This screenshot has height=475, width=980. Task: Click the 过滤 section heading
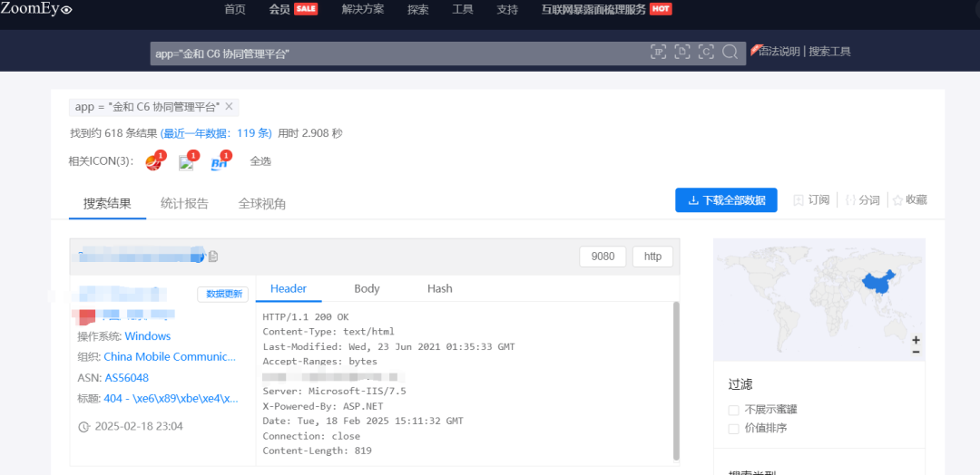pos(740,384)
